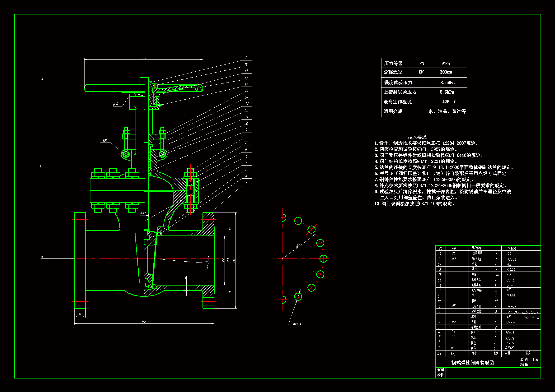The height and width of the screenshot is (392, 555).
Task: Click the 序号 column header cell
Action: (x=439, y=353)
